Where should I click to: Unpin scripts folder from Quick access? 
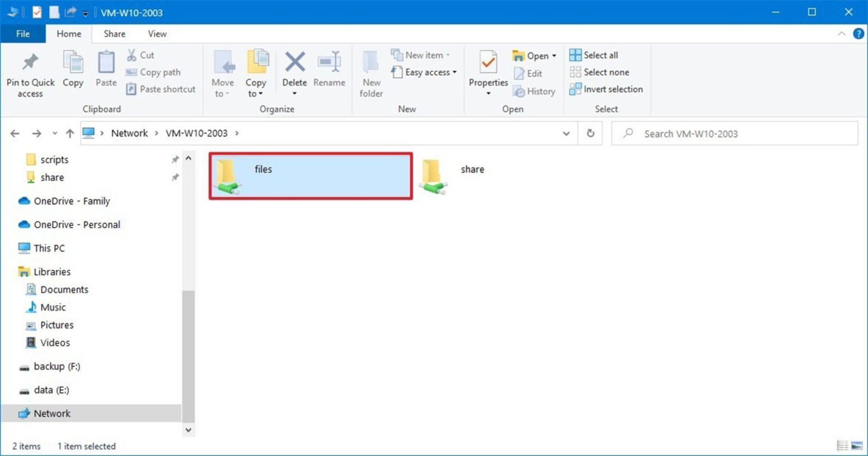pyautogui.click(x=175, y=160)
